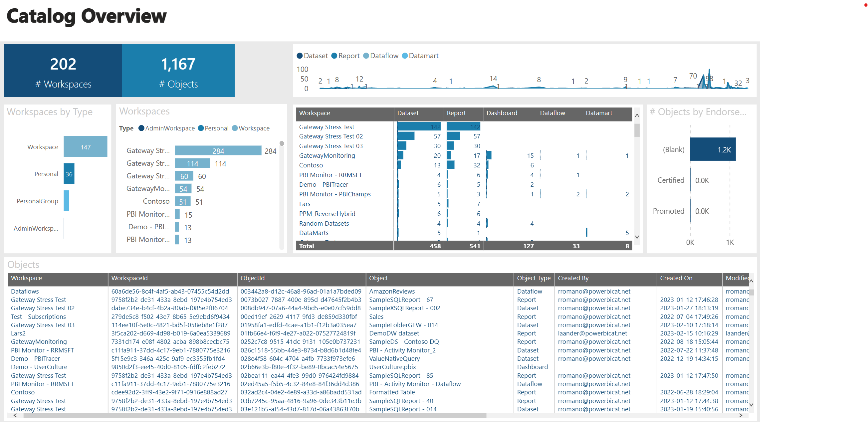Image resolution: width=868 pixels, height=422 pixels.
Task: Click the Workspace type legend marker
Action: pos(235,128)
